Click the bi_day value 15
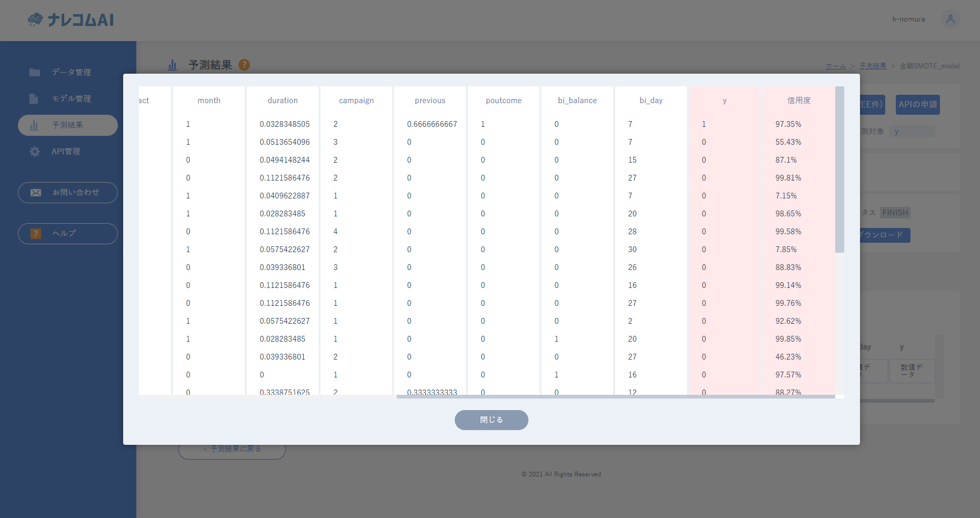Screen dimensions: 980x518 632,160
